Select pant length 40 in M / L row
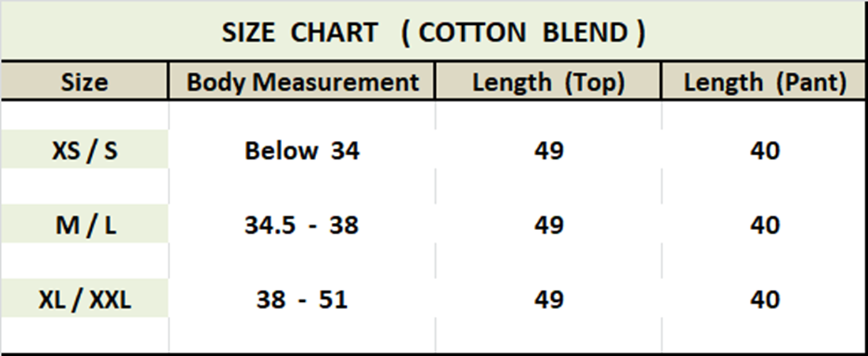This screenshot has width=868, height=356. tap(764, 224)
